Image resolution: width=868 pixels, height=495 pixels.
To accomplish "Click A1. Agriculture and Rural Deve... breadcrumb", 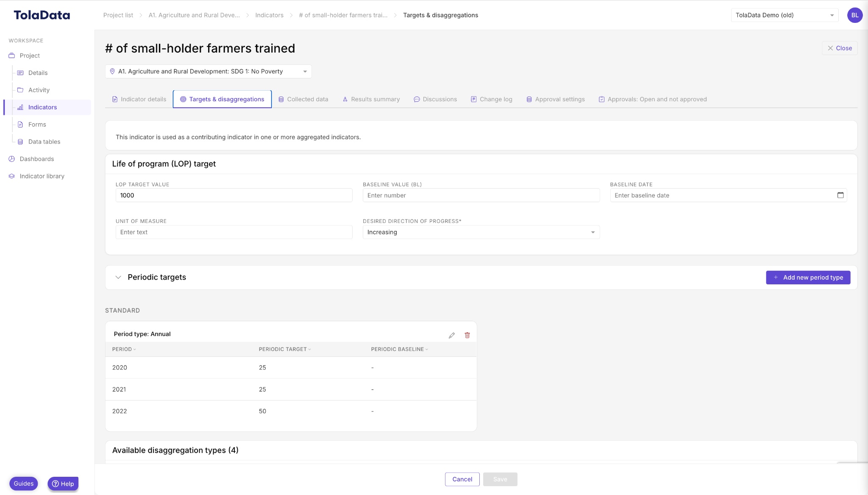I will pyautogui.click(x=194, y=15).
